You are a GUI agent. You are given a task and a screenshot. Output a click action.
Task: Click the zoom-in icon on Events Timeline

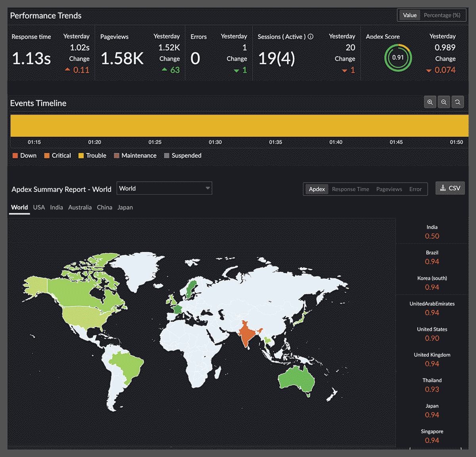(430, 102)
